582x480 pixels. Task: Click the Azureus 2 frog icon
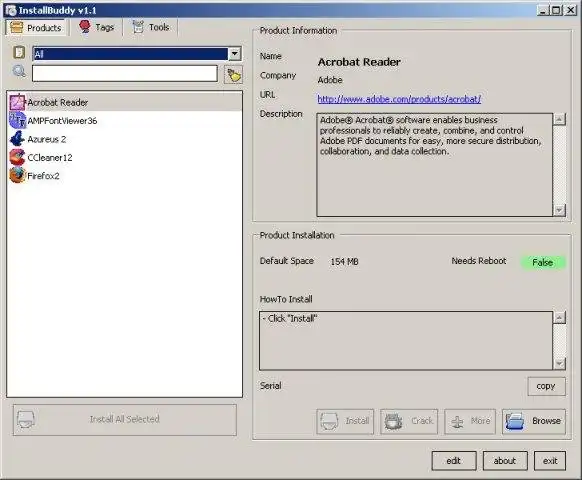coord(17,139)
